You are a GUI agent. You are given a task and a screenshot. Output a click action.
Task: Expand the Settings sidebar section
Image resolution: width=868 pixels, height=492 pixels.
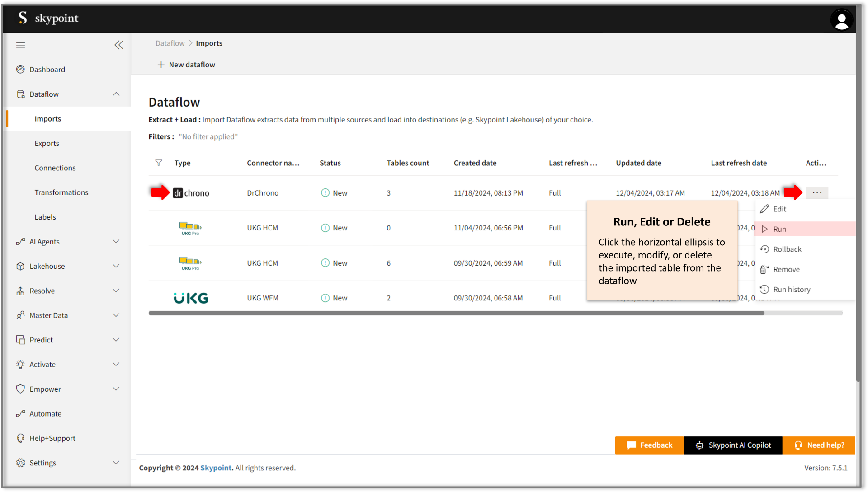click(116, 463)
